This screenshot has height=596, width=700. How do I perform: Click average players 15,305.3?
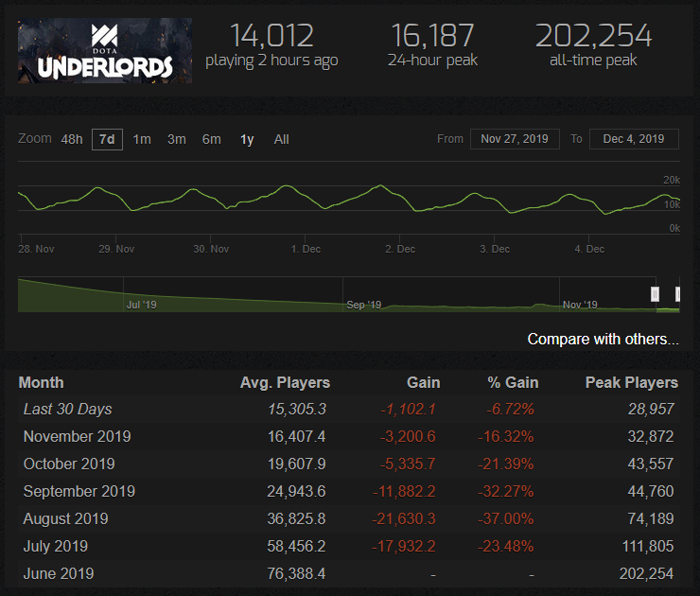coord(297,409)
